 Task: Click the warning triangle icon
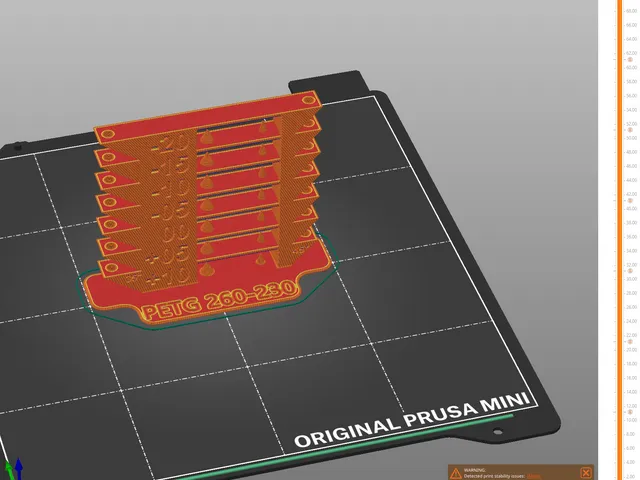coord(455,473)
